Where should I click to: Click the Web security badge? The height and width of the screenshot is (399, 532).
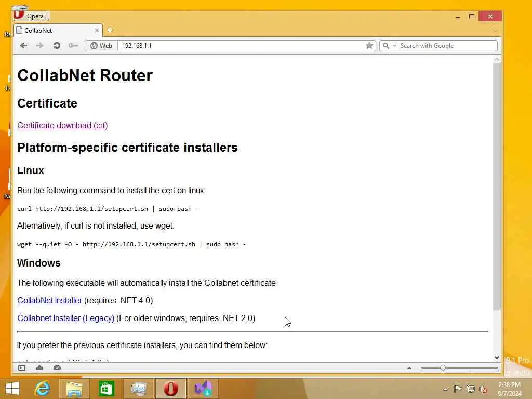(x=101, y=46)
